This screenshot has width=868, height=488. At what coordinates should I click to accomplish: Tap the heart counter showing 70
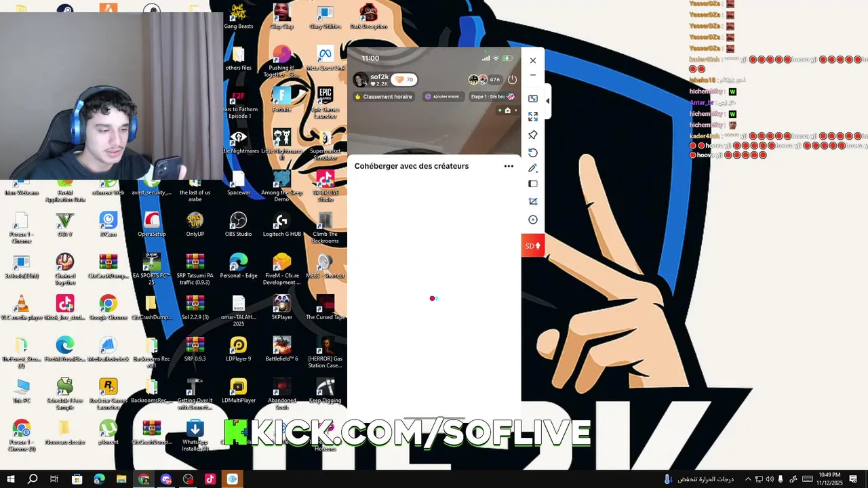click(404, 79)
